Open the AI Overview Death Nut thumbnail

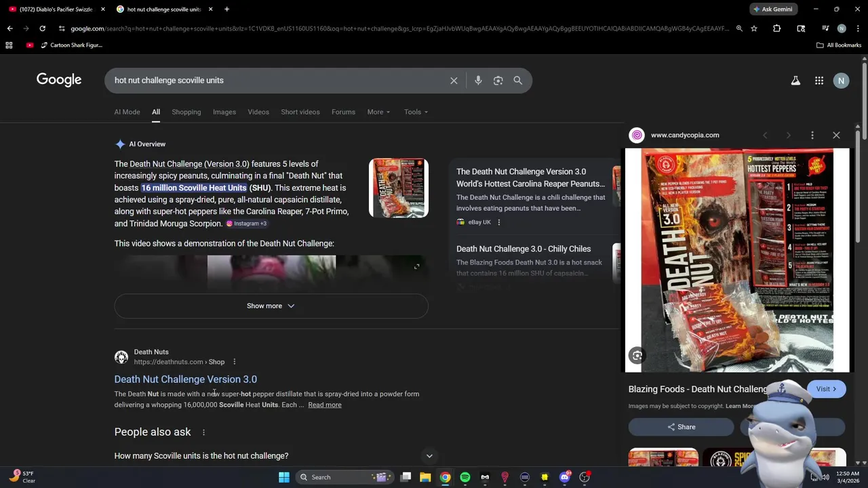[399, 188]
